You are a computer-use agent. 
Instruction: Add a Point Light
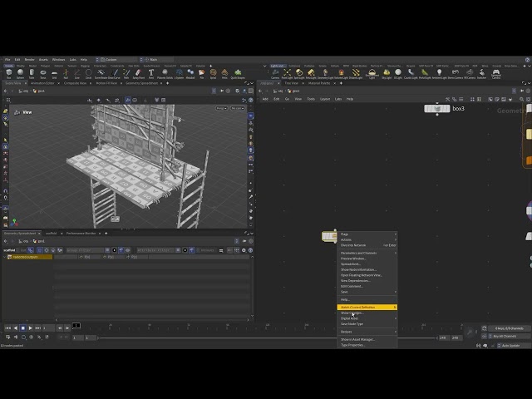pos(287,74)
